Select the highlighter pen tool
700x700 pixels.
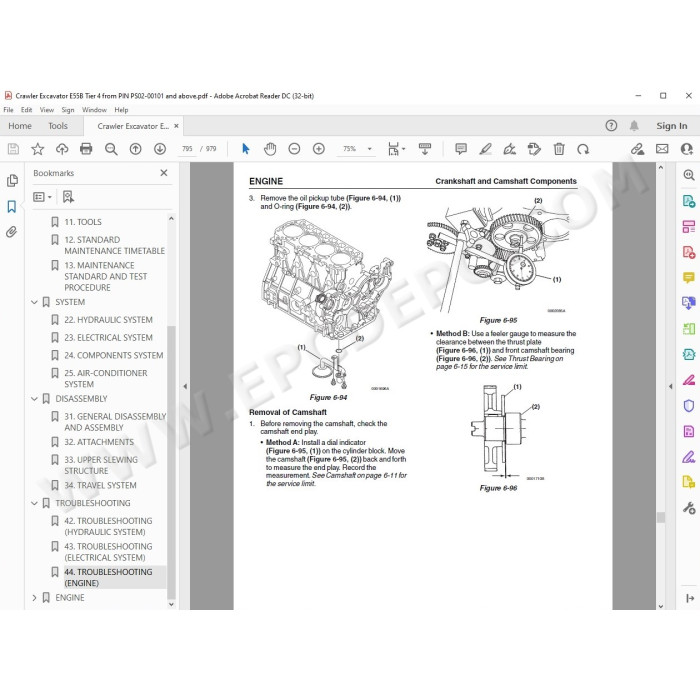click(x=485, y=149)
